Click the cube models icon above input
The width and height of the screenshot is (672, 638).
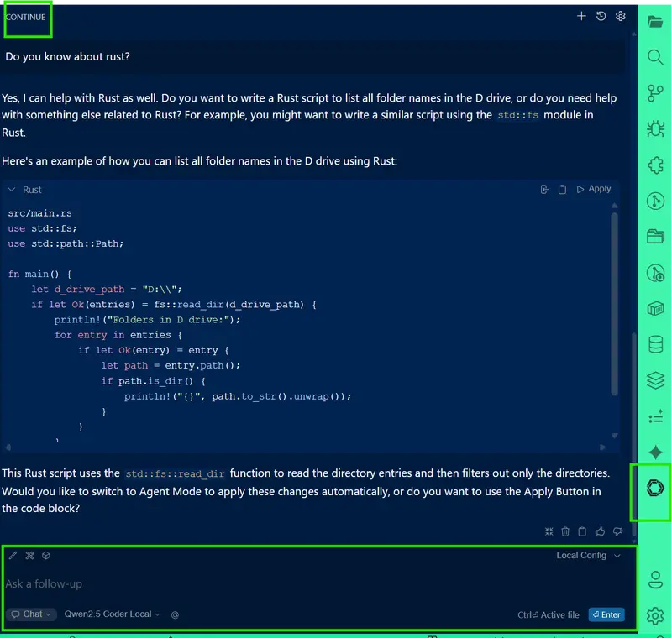46,556
